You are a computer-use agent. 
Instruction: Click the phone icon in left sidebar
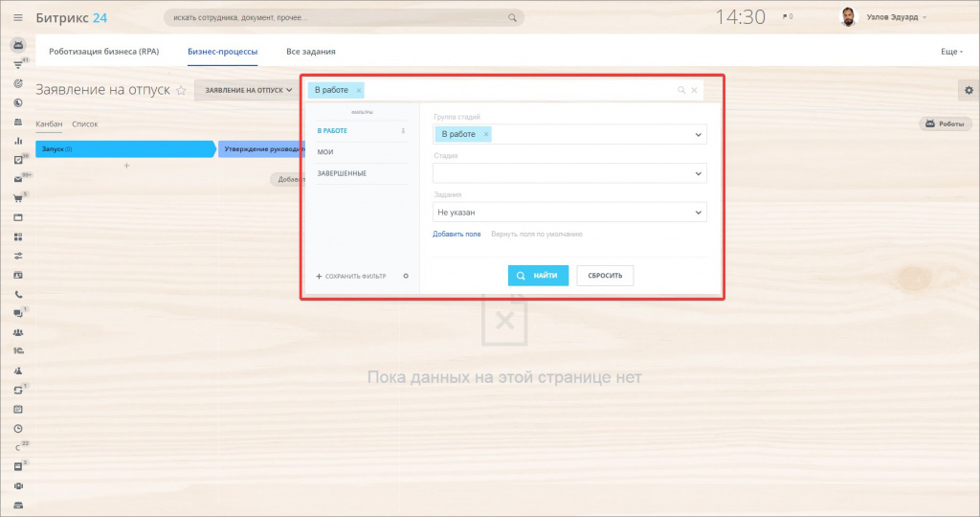(x=17, y=295)
